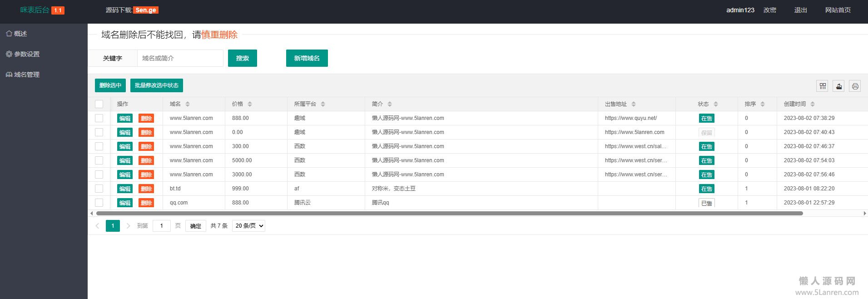Toggle the select-all checkbox in table header
Image resolution: width=868 pixels, height=299 pixels.
[x=99, y=104]
